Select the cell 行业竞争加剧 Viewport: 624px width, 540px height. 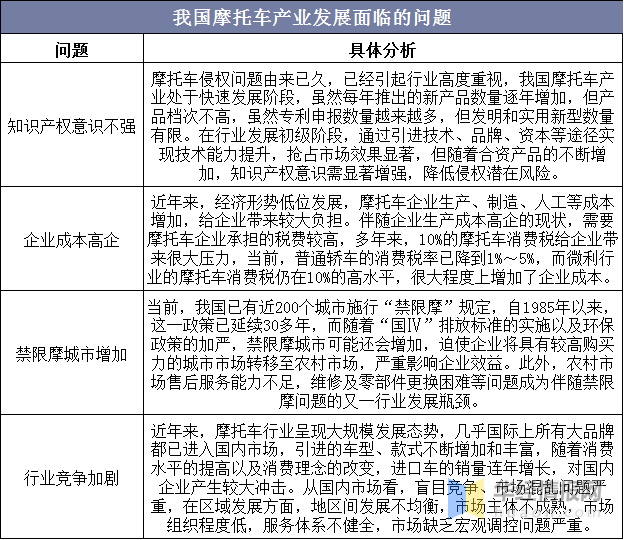[72, 478]
